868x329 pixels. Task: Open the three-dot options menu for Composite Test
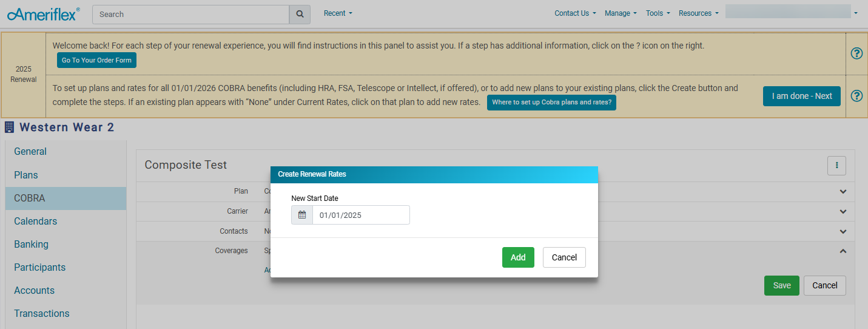click(x=836, y=165)
